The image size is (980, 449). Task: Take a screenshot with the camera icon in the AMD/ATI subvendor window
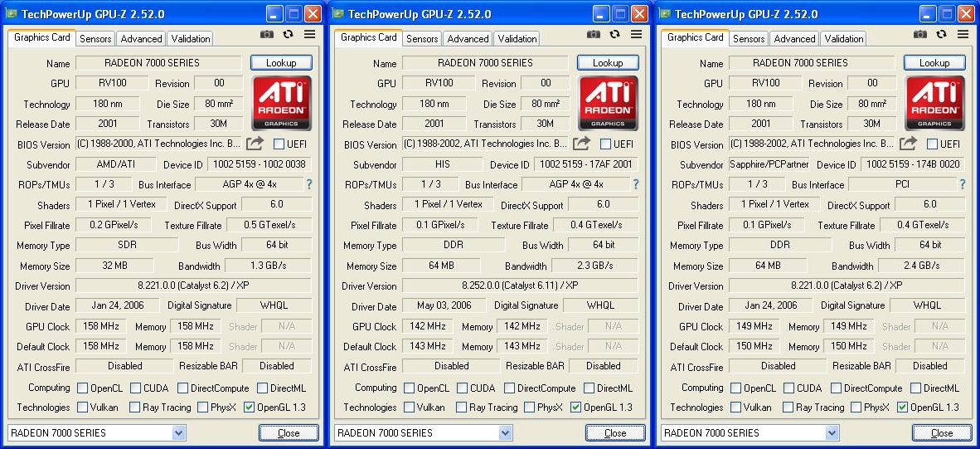[267, 34]
